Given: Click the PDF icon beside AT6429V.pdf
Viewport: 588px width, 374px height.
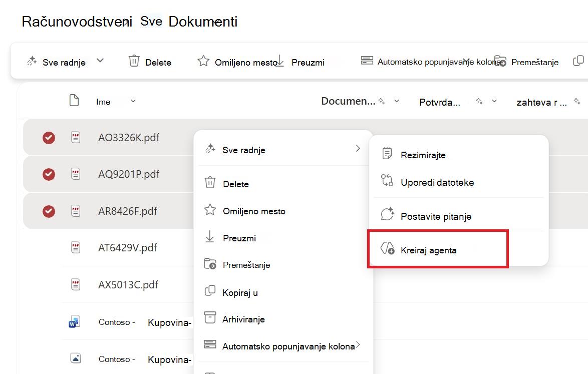Looking at the screenshot, I should [76, 247].
